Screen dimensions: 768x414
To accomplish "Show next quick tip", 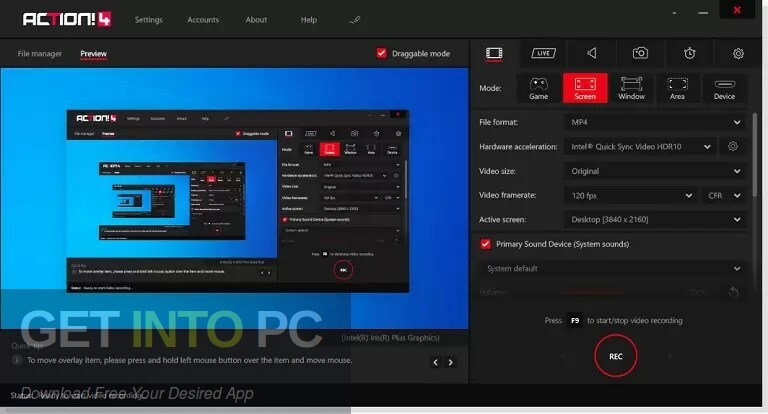I will pos(451,362).
